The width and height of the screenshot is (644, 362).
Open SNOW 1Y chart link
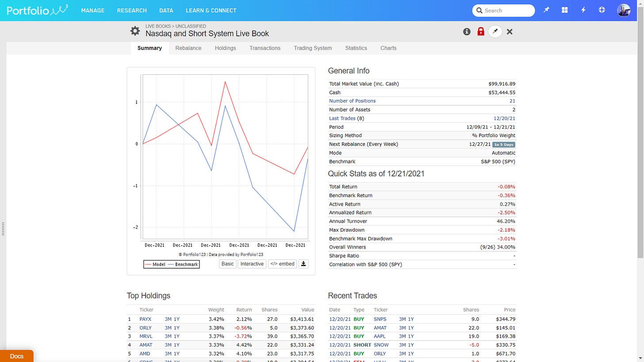[x=411, y=345]
